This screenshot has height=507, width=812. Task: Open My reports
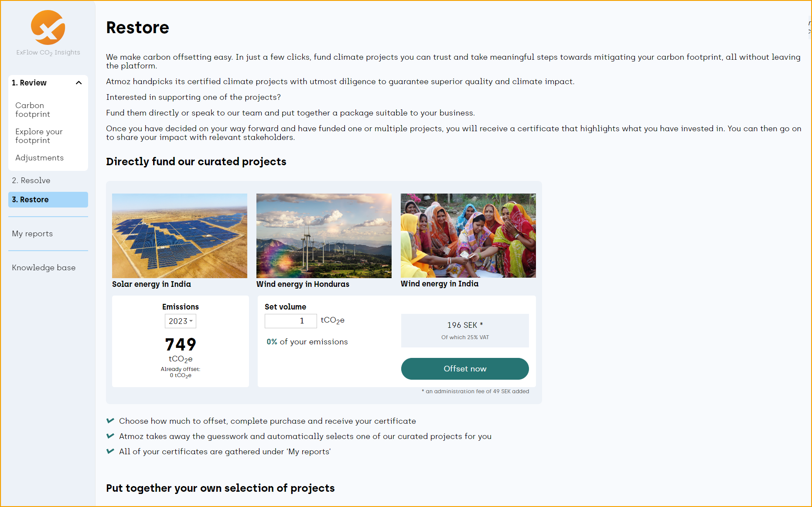click(32, 234)
